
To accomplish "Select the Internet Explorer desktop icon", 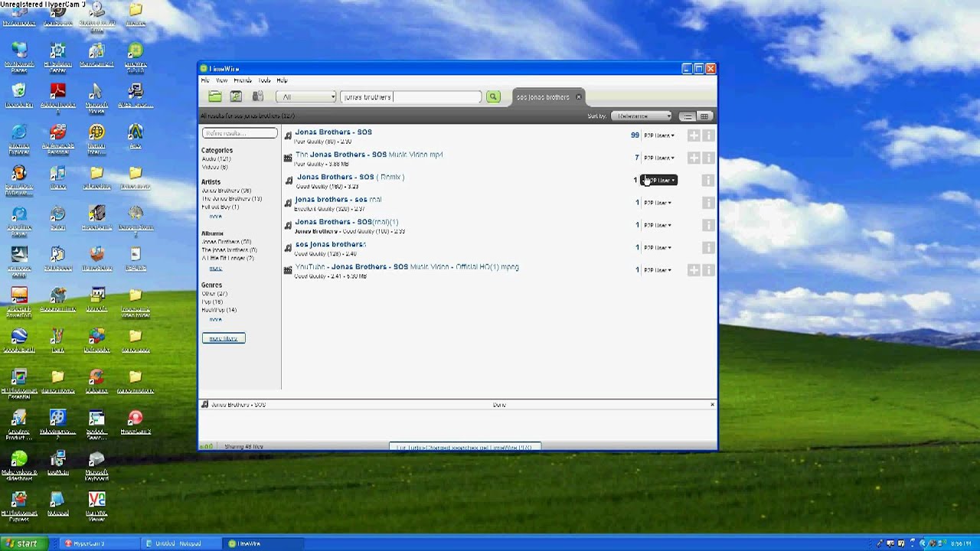I will [x=19, y=137].
